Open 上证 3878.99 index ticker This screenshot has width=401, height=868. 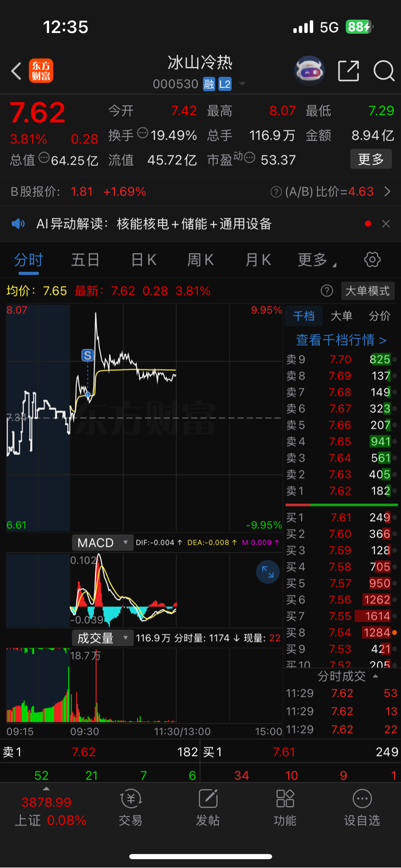point(50,811)
